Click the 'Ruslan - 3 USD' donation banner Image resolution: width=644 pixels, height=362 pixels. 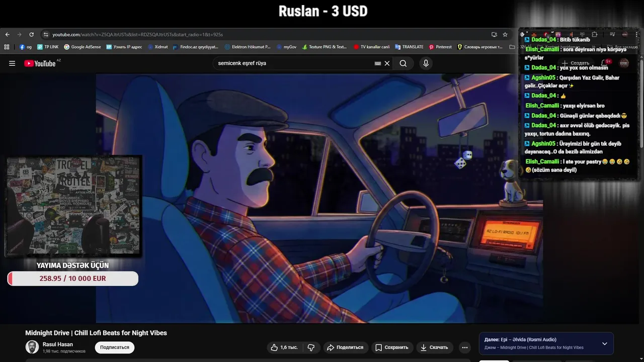[x=323, y=11]
